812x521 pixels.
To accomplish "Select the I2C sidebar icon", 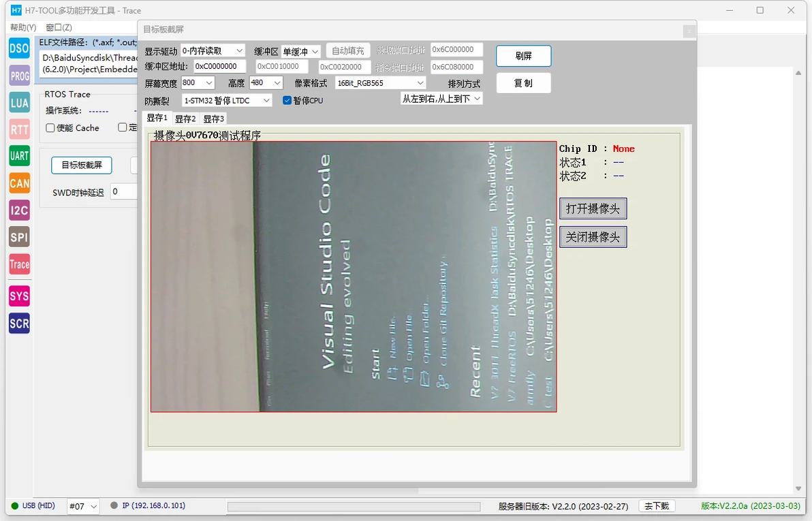I will click(x=19, y=210).
